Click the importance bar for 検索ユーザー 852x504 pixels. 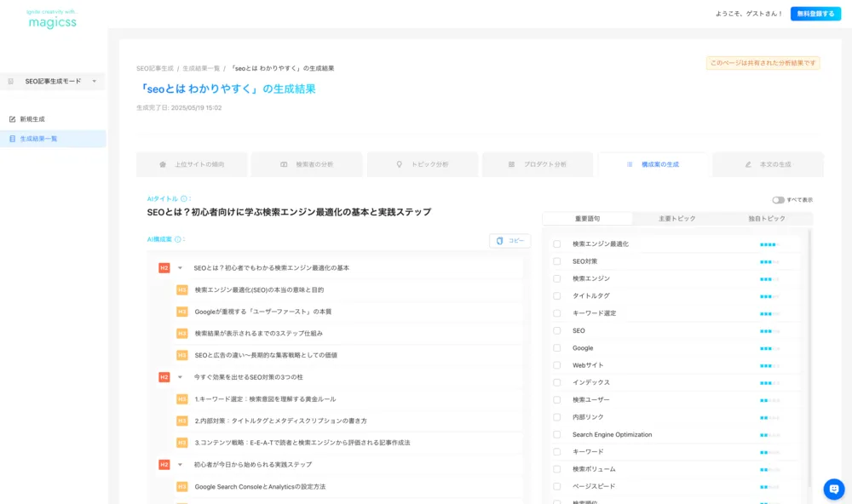tap(769, 400)
